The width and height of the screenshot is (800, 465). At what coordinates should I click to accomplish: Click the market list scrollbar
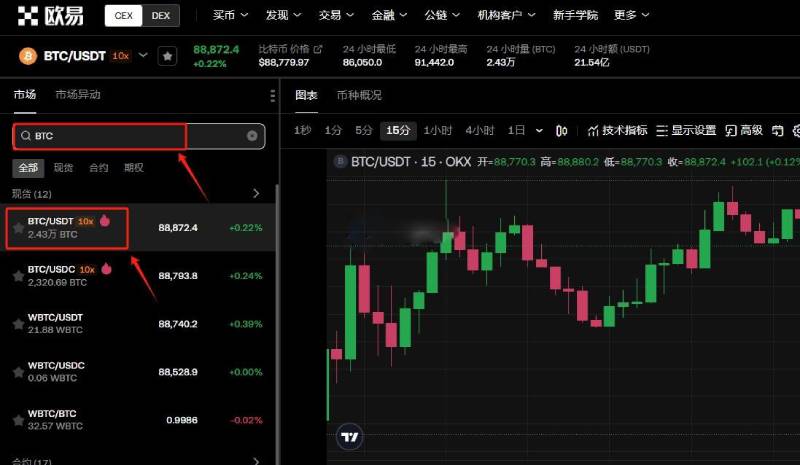click(x=278, y=324)
